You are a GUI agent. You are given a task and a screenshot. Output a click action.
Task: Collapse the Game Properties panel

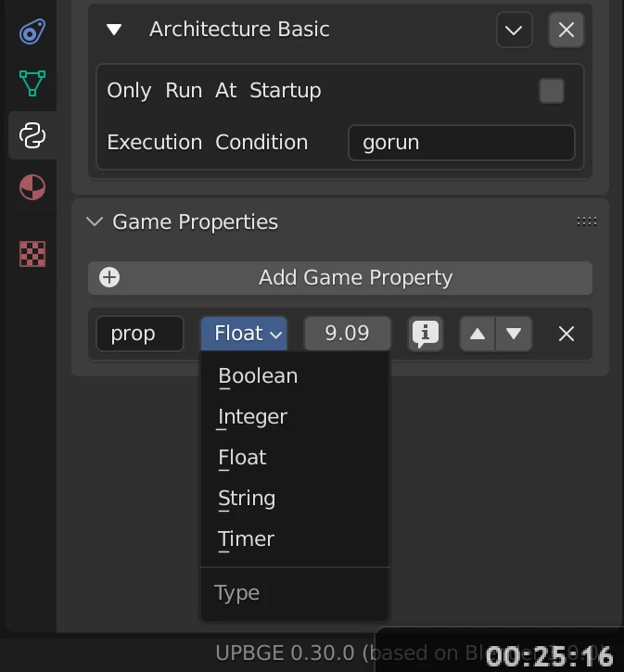95,222
